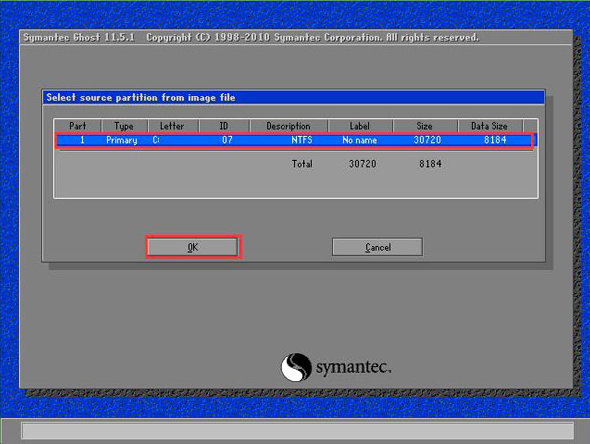This screenshot has width=590, height=444.
Task: Select the Primary partition row
Action: [x=294, y=140]
